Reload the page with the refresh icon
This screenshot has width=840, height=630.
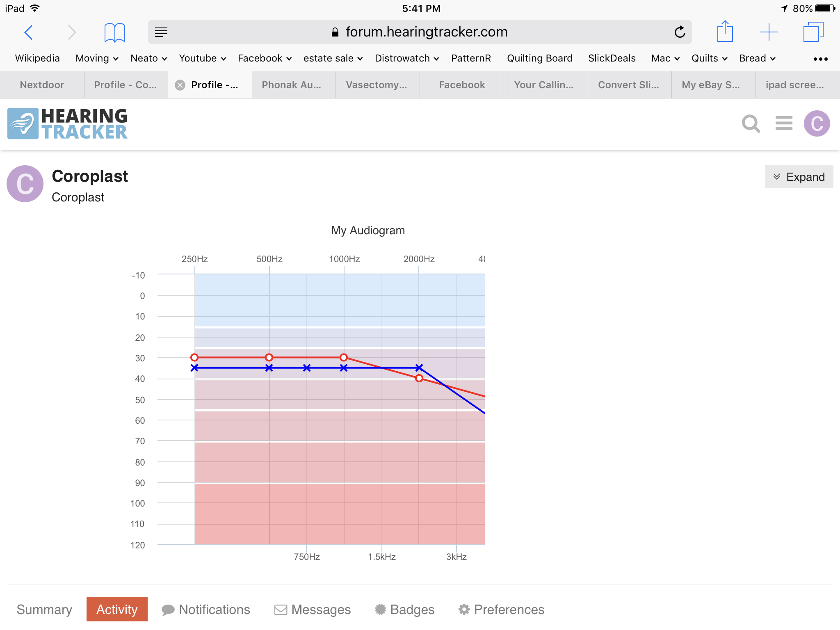680,32
